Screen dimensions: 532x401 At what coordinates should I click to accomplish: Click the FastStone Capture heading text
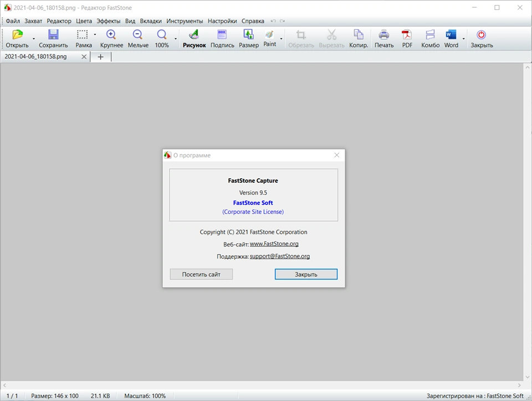(x=253, y=181)
